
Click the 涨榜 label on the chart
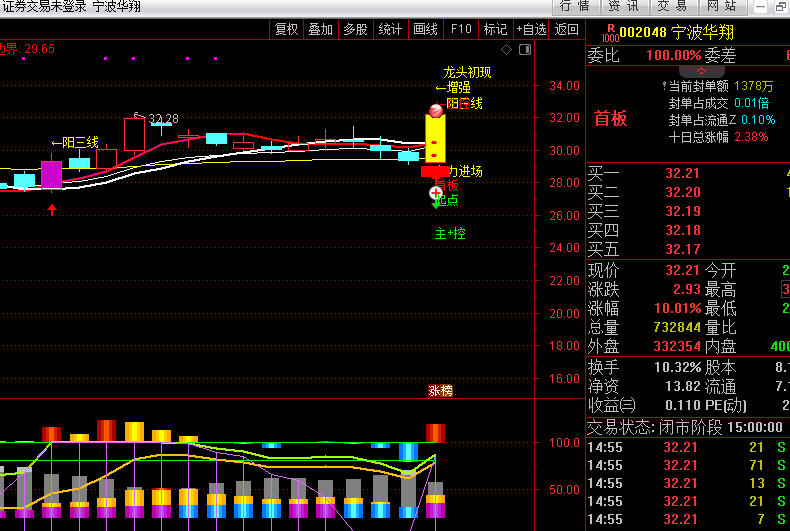point(440,390)
